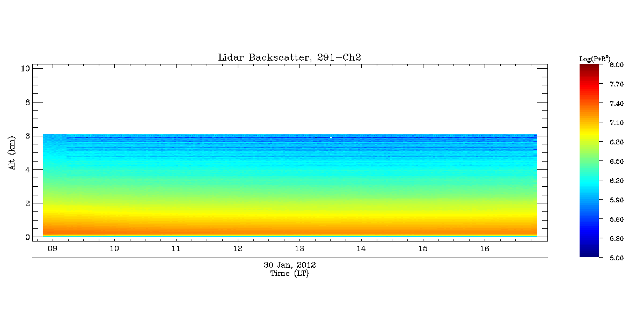Image resolution: width=644 pixels, height=322 pixels.
Task: Click the time tick label '11'
Action: 176,249
